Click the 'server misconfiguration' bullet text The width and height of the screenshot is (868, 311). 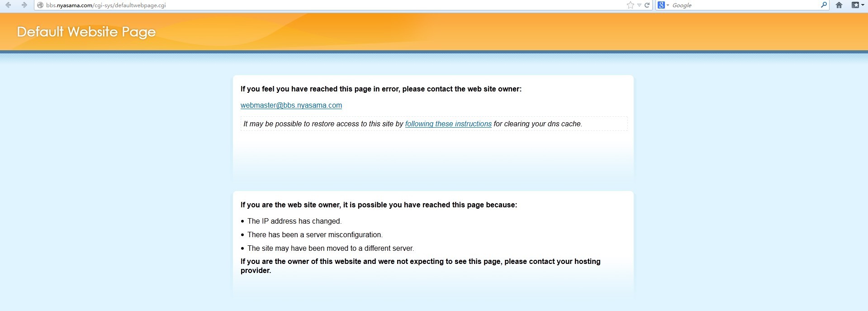point(315,235)
